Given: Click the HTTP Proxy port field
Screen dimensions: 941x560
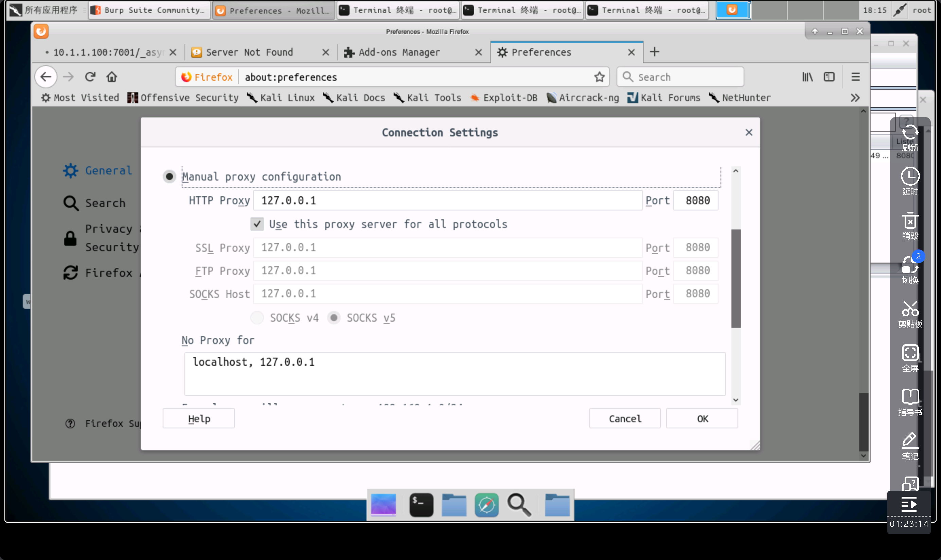Looking at the screenshot, I should coord(695,200).
